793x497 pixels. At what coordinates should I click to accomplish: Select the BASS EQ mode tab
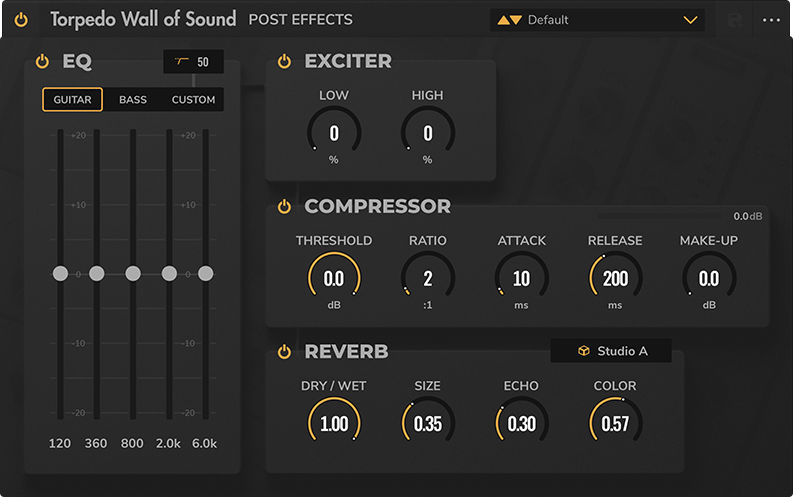[x=133, y=100]
